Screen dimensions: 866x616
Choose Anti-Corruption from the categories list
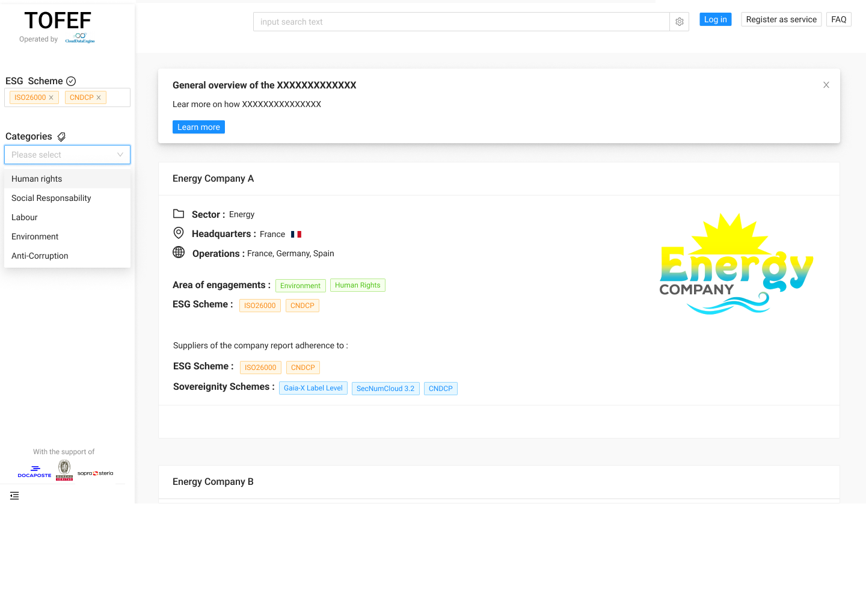tap(40, 256)
